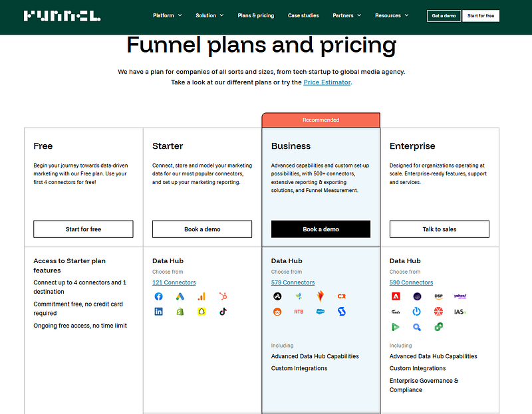Click the Enterprise plan heading
Screen dimensions: 532x414
point(412,146)
